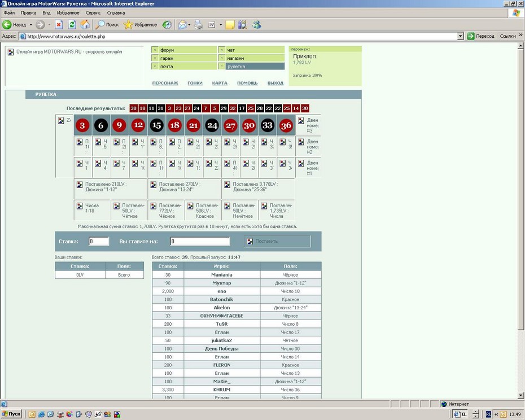Click the ГОНКИ link
The width and height of the screenshot is (525, 420).
pyautogui.click(x=195, y=83)
